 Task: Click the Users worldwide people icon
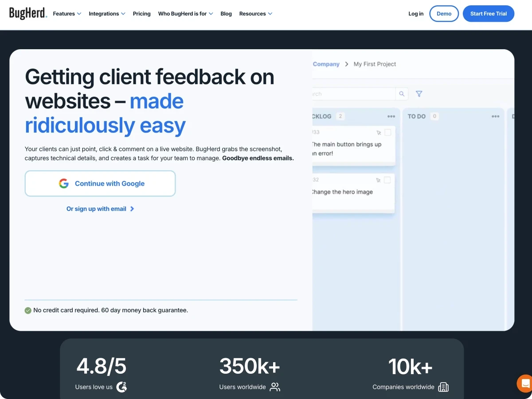click(275, 387)
